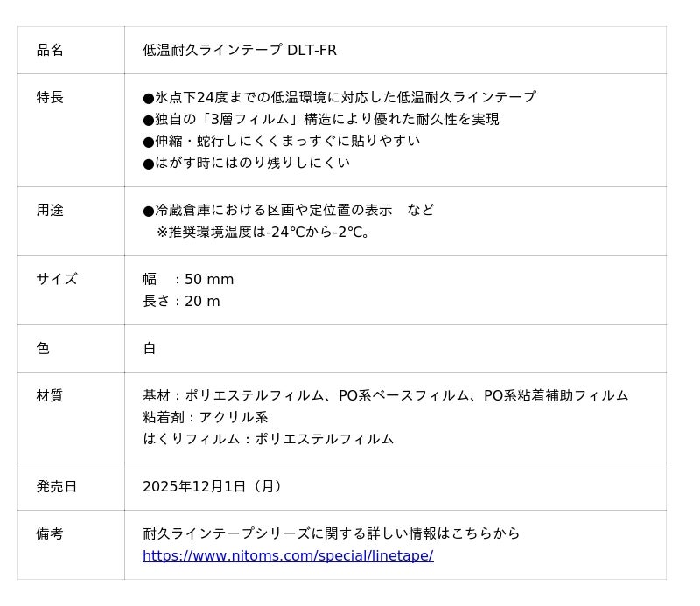Click the 色 row label
700x606 pixels.
click(x=43, y=348)
